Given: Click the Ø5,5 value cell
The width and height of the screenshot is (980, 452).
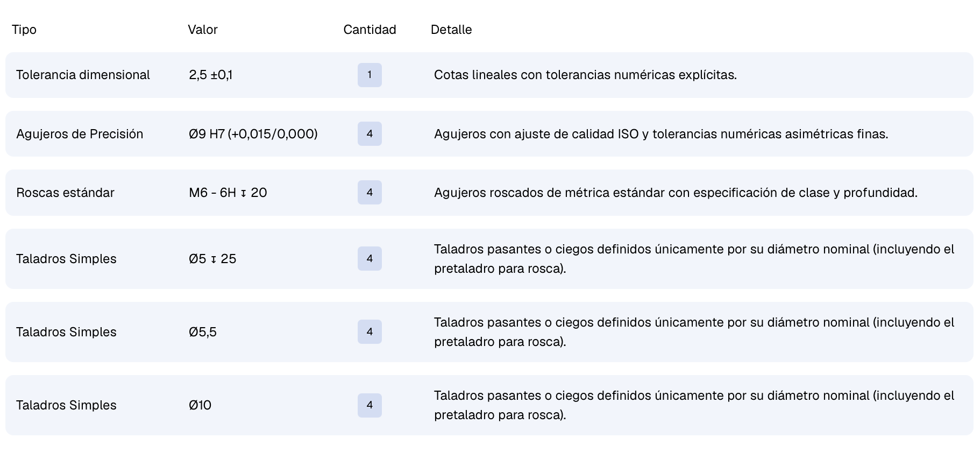Looking at the screenshot, I should click(203, 332).
